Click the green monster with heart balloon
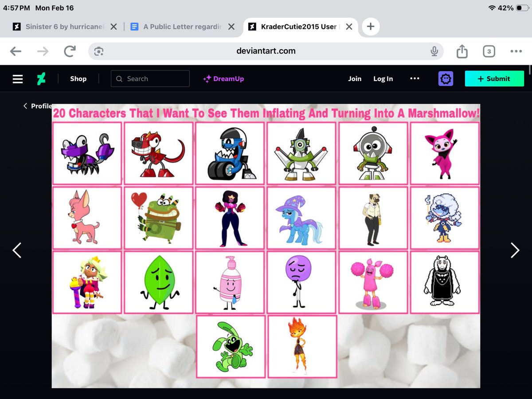Image resolution: width=532 pixels, height=399 pixels. 159,218
